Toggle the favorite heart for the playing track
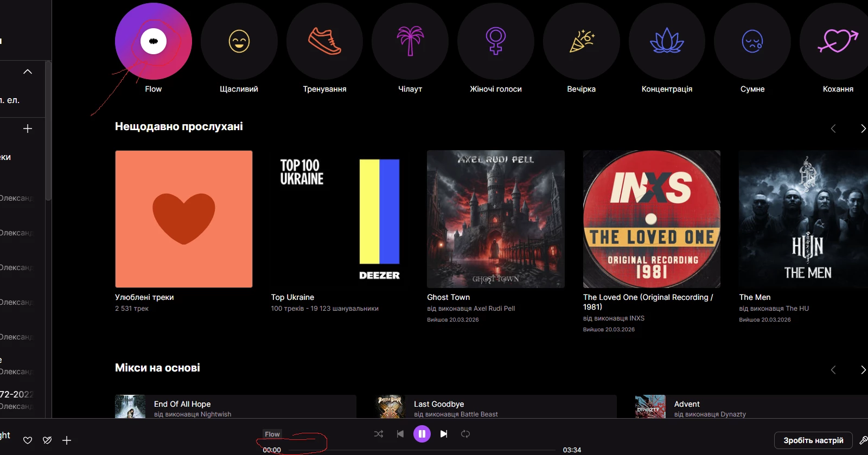This screenshot has width=868, height=455. (28, 440)
